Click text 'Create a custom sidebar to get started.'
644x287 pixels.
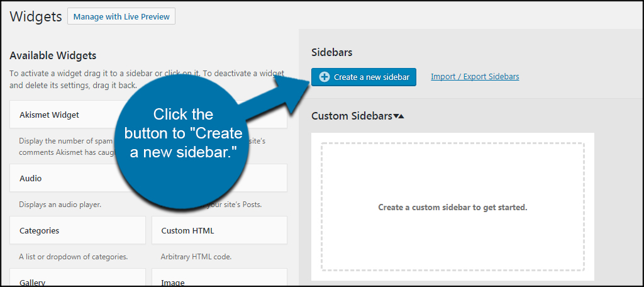453,207
